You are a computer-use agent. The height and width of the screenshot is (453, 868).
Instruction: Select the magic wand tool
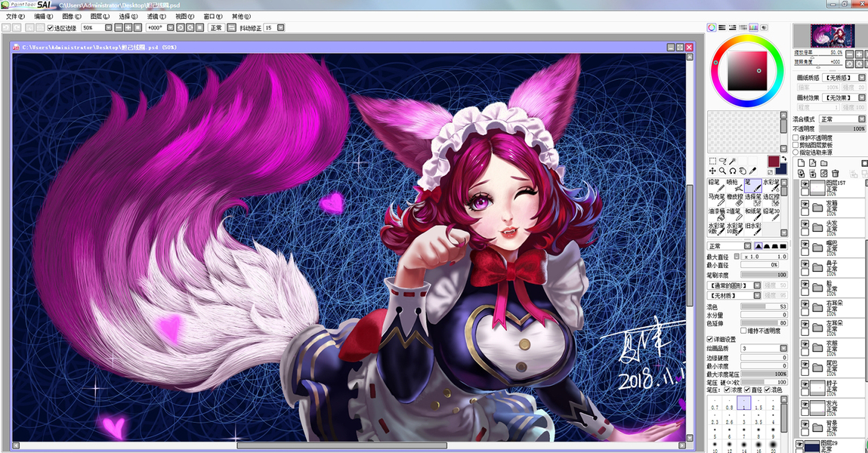pos(732,161)
